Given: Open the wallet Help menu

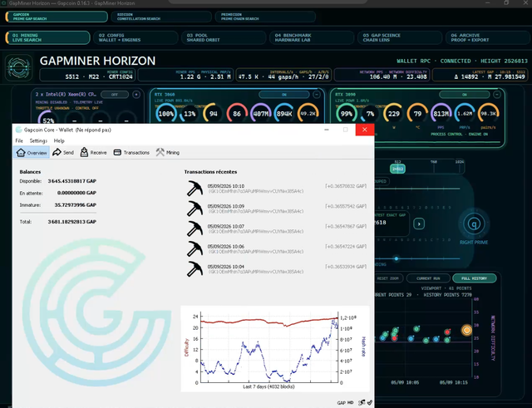Looking at the screenshot, I should [59, 140].
